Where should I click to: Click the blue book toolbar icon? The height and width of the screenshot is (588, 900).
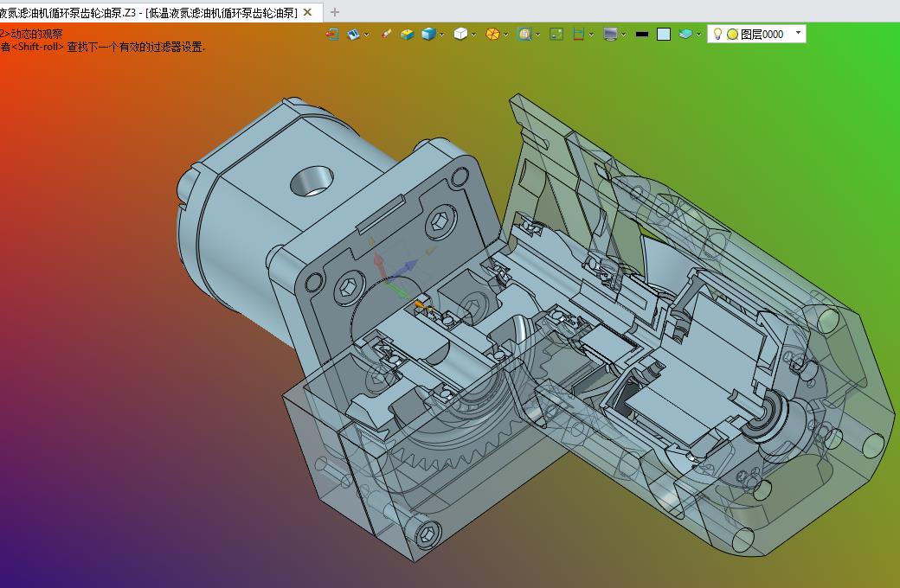click(353, 35)
